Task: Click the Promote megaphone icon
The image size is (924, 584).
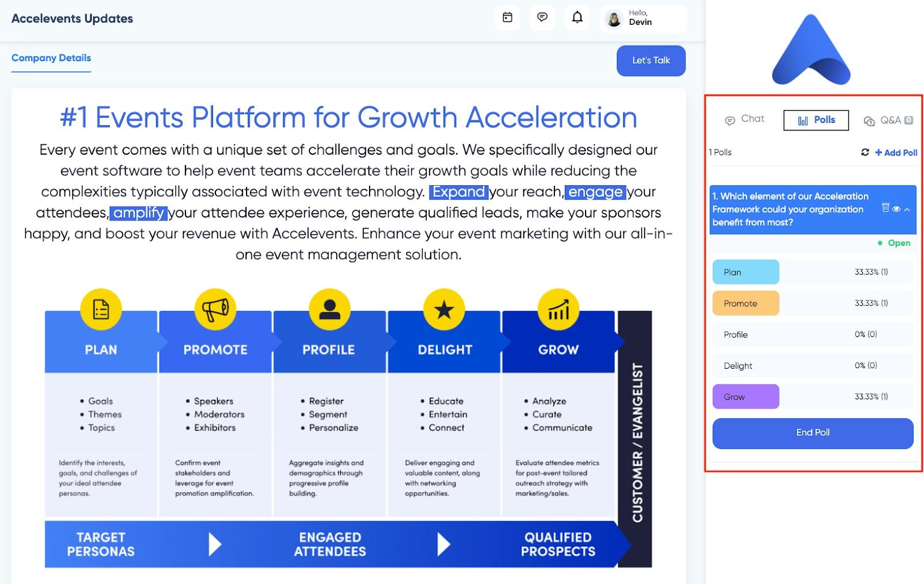Action: tap(215, 309)
